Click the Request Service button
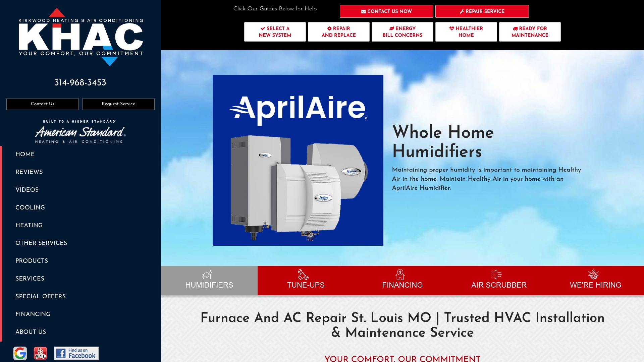 pos(118,104)
